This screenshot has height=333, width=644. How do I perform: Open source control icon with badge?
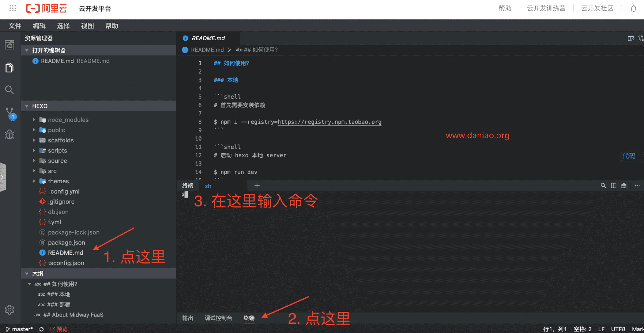(10, 114)
